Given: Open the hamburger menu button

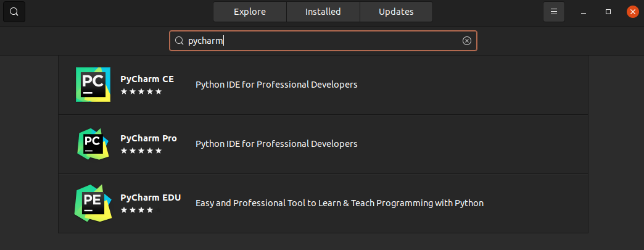Looking at the screenshot, I should (x=554, y=12).
